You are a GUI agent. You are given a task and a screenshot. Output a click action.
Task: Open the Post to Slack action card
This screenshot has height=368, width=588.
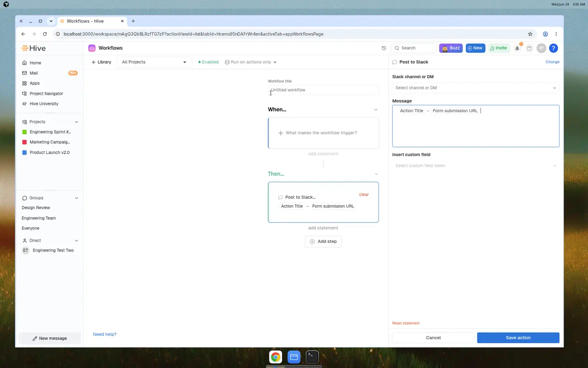pos(323,202)
